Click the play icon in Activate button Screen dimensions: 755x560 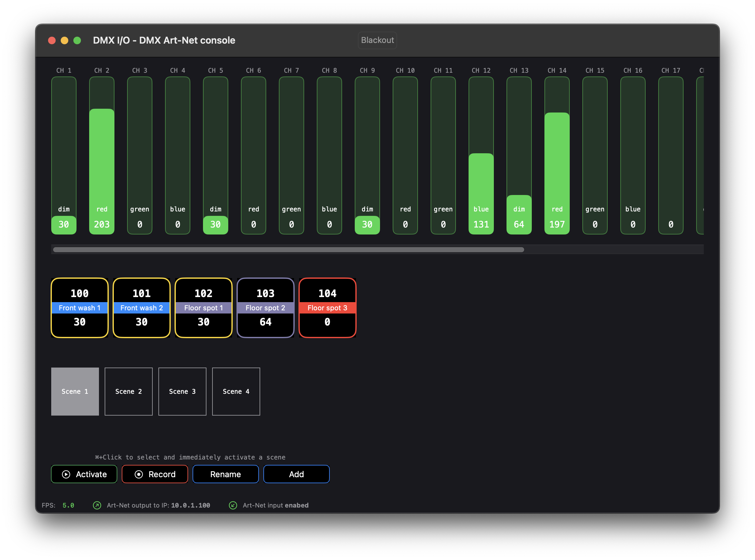pyautogui.click(x=66, y=474)
